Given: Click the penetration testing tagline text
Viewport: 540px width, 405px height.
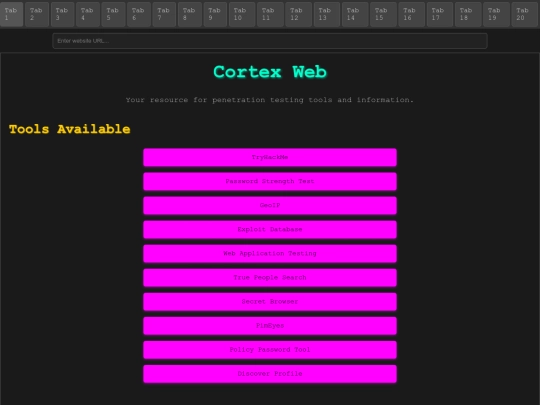Looking at the screenshot, I should point(270,100).
